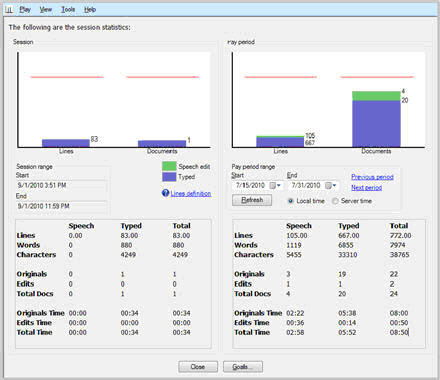Click session End field 9/1/2010 11:59 PM
Image resolution: width=440 pixels, height=380 pixels.
62,206
